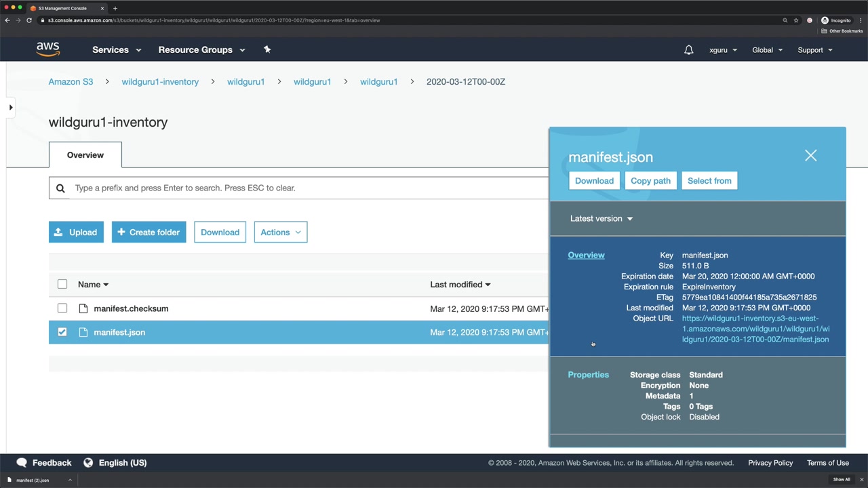Image resolution: width=868 pixels, height=488 pixels.
Task: Click Download in the manifest.json panel
Action: tap(594, 181)
